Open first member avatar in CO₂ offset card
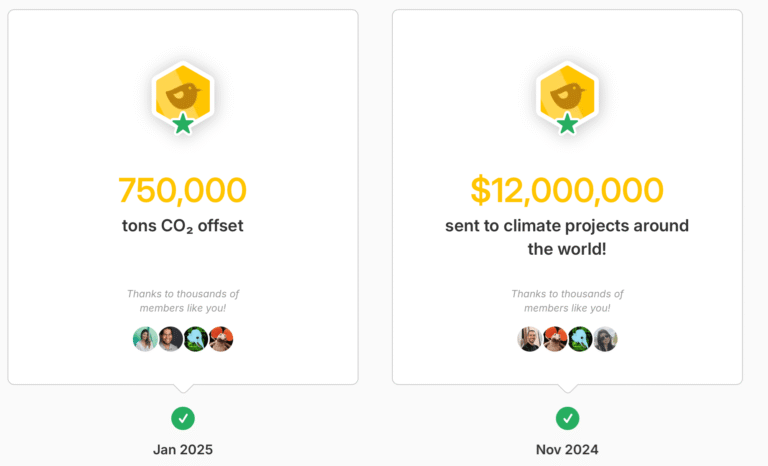Screen dimensions: 768x466 click(x=145, y=339)
